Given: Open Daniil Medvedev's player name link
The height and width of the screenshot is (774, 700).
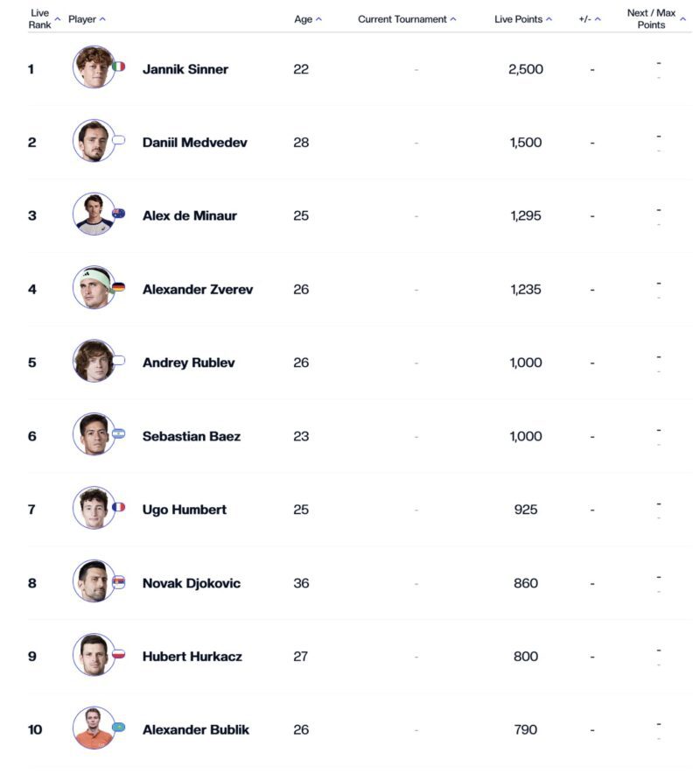Looking at the screenshot, I should 195,143.
